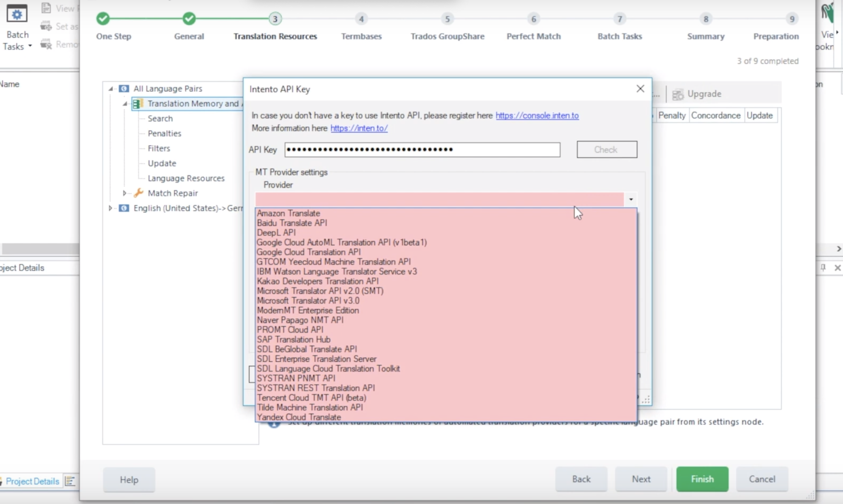Screen dimensions: 843x504
Task: Go to step 8 Summary
Action: [706, 18]
